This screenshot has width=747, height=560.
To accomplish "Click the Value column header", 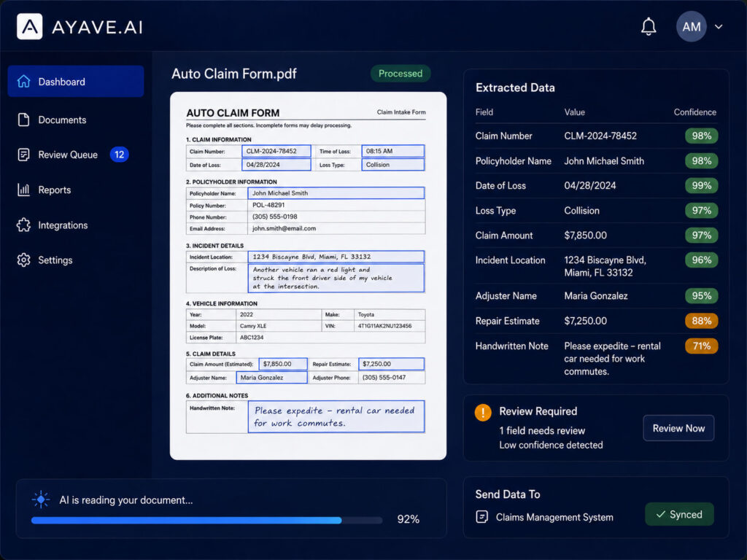I will [575, 112].
